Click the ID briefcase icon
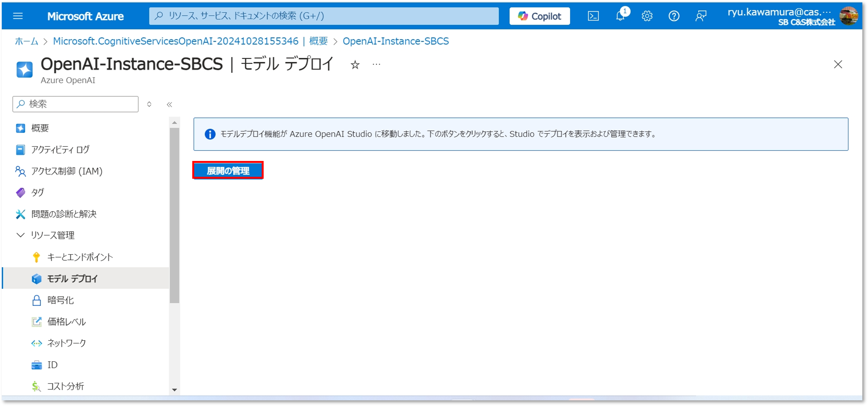The image size is (868, 406). point(36,365)
